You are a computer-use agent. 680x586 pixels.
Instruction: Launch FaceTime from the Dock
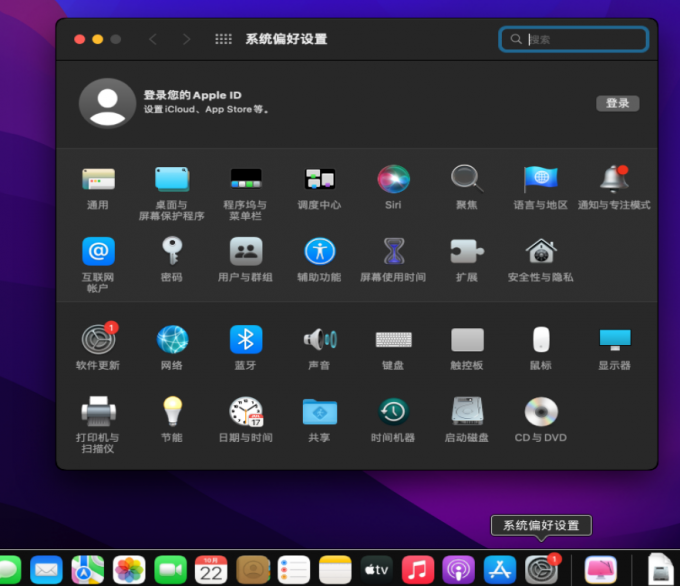(170, 570)
